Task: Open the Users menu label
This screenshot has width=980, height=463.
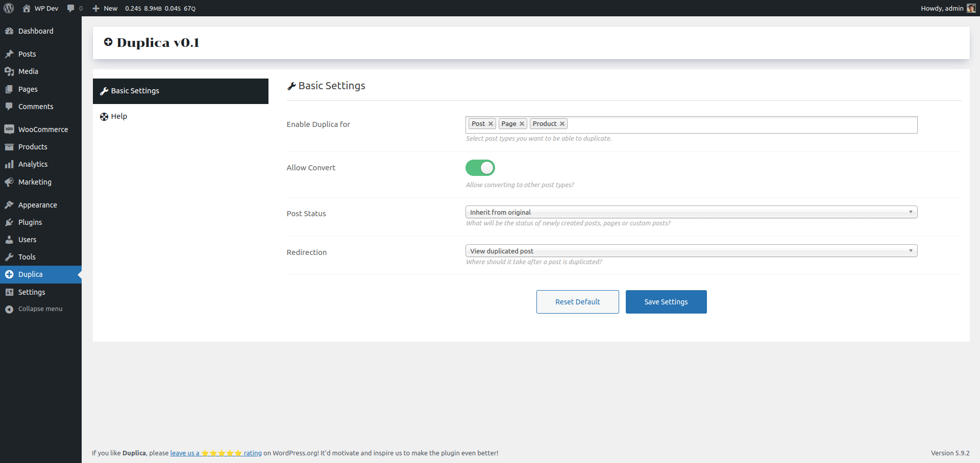Action: coord(27,240)
